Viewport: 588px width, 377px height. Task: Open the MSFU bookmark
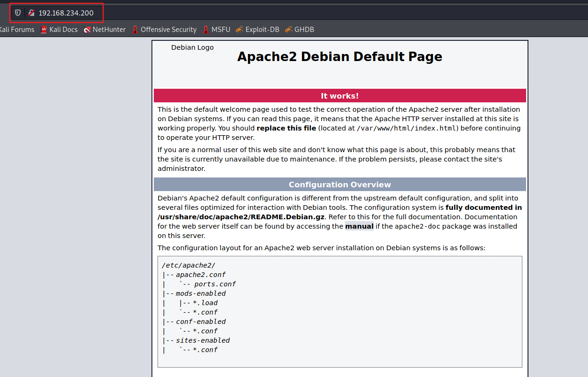coord(216,30)
